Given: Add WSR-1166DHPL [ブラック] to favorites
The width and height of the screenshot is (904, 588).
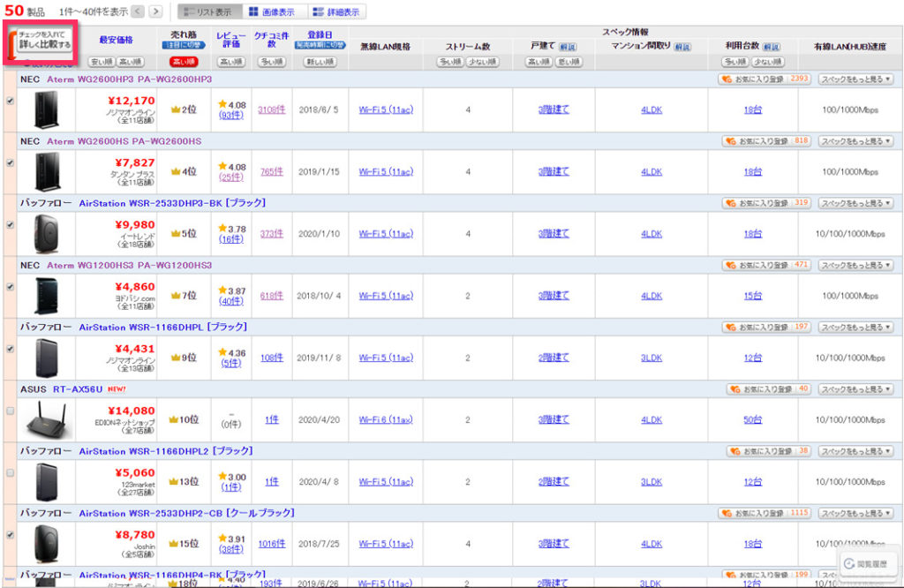Looking at the screenshot, I should (x=767, y=327).
